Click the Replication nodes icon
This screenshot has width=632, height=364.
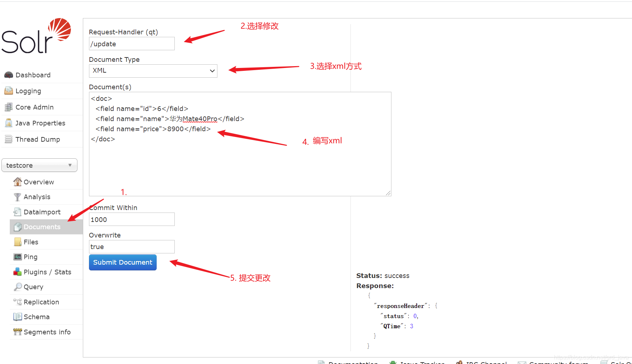click(17, 302)
